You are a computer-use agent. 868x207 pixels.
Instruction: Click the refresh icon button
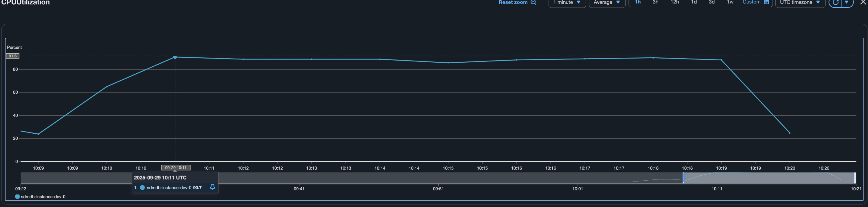point(835,2)
